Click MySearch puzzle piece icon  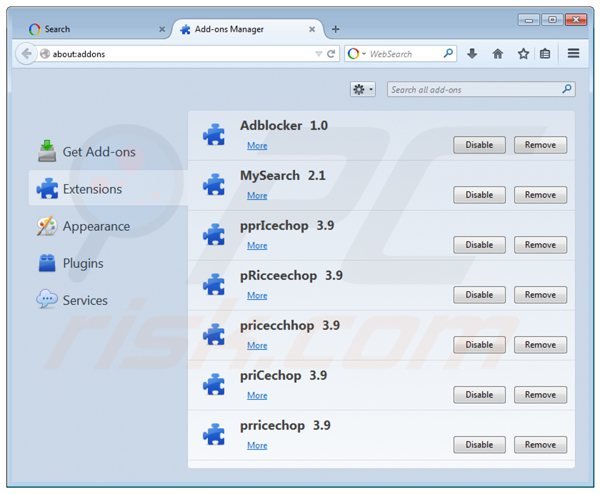point(214,185)
